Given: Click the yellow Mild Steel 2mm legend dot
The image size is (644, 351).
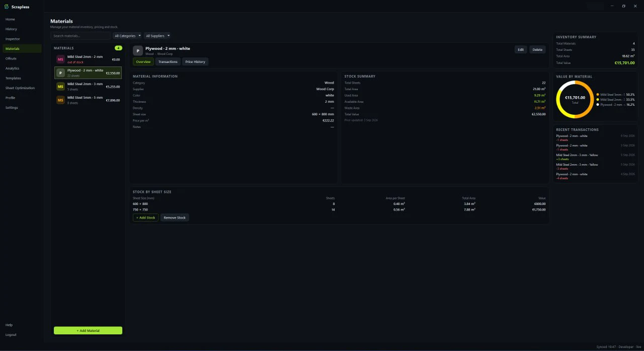Looking at the screenshot, I should tap(598, 99).
